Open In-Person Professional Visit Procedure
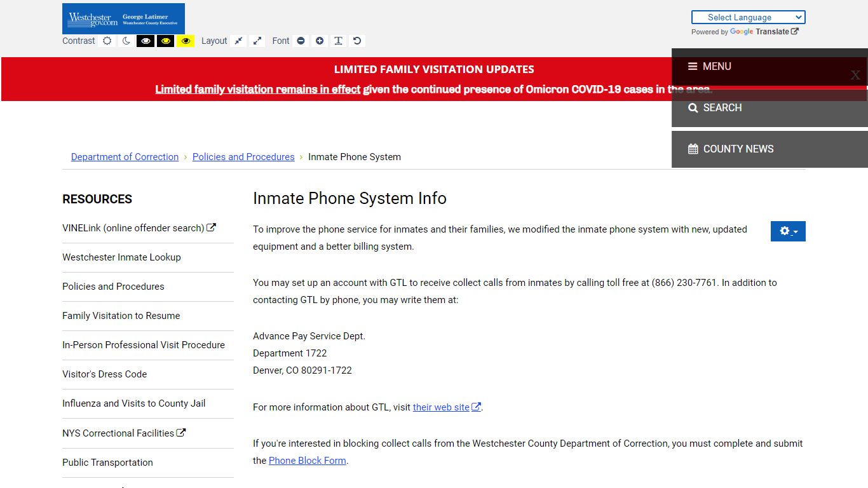868x488 pixels. tap(144, 345)
